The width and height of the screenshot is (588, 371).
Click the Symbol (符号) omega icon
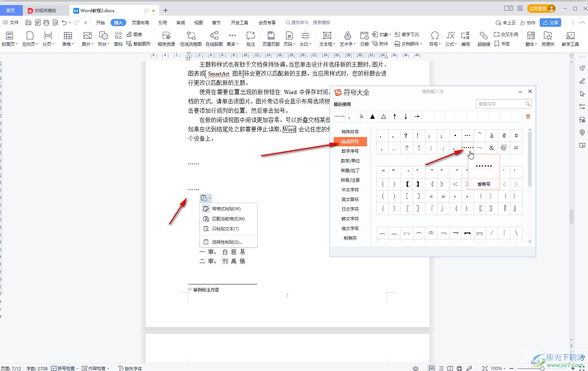click(x=435, y=39)
